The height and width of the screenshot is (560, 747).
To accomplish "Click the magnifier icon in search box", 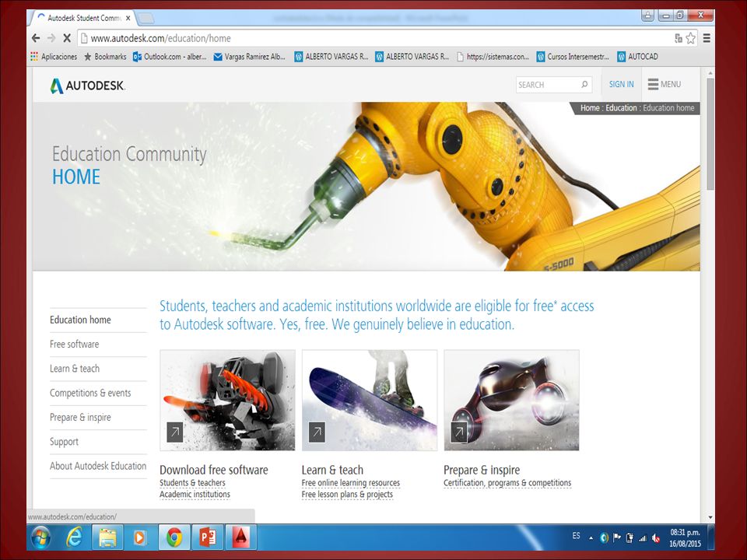I will click(x=584, y=84).
